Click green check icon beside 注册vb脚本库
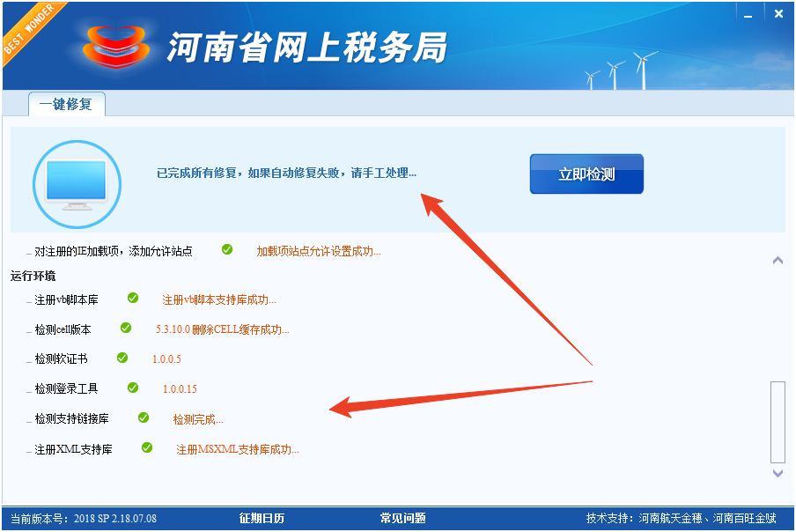 (133, 299)
